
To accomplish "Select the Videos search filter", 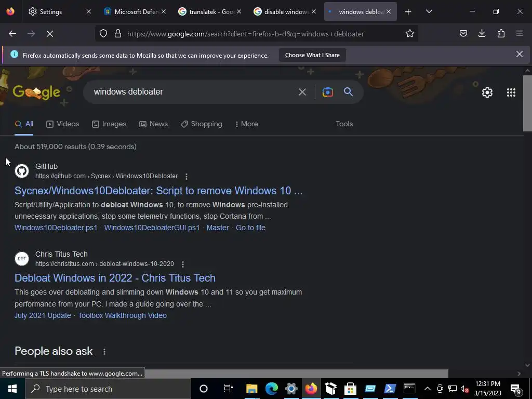I will 63,124.
